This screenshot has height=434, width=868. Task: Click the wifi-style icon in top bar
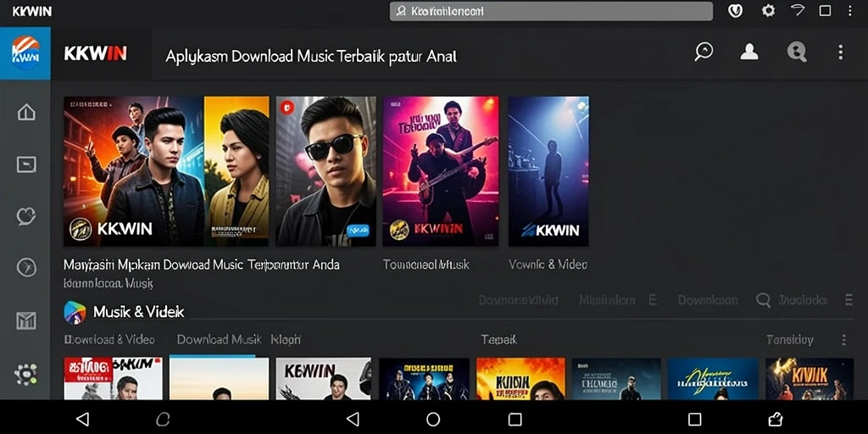click(797, 10)
